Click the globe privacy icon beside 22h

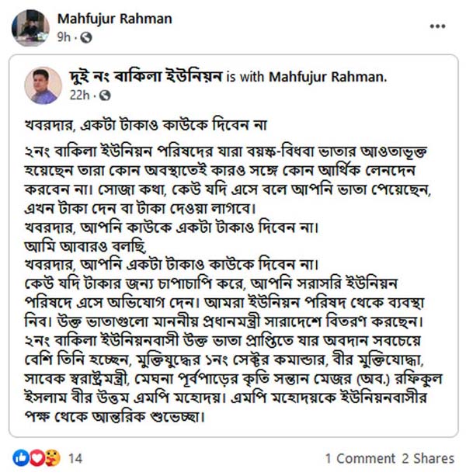[105, 96]
